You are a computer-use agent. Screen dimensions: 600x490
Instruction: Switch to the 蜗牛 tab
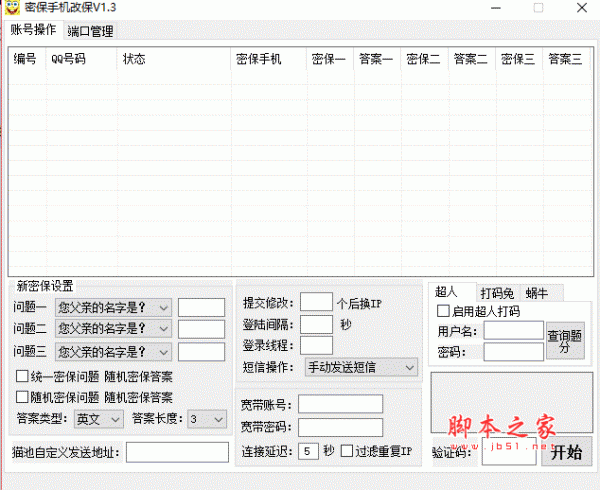537,293
